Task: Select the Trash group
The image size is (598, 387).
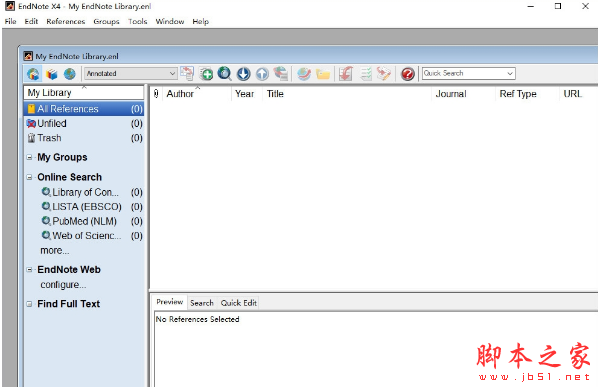Action: pyautogui.click(x=84, y=138)
